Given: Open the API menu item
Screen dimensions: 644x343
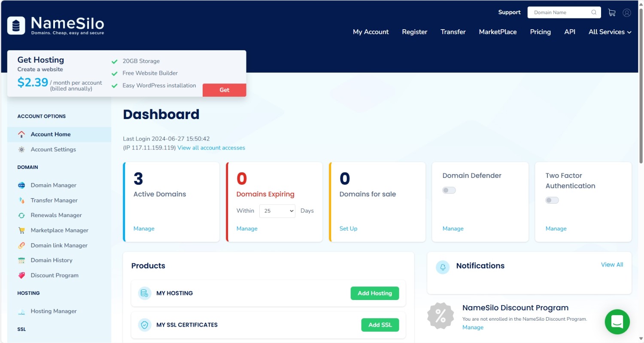Looking at the screenshot, I should click(570, 32).
